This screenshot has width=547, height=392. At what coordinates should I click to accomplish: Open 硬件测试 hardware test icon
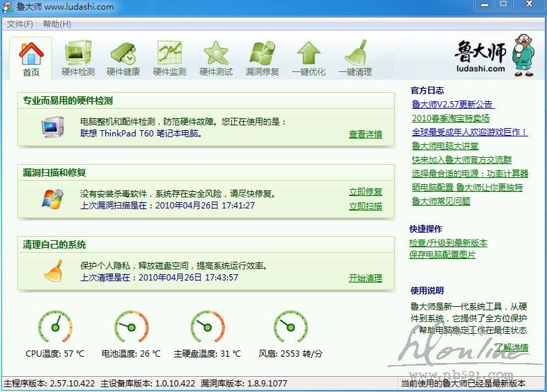216,57
